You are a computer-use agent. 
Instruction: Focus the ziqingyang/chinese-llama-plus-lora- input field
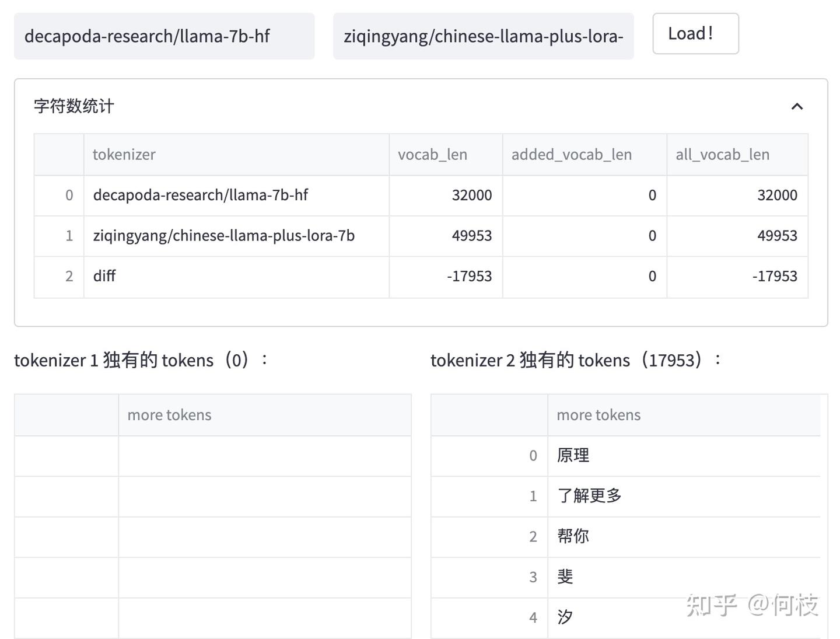(x=484, y=36)
